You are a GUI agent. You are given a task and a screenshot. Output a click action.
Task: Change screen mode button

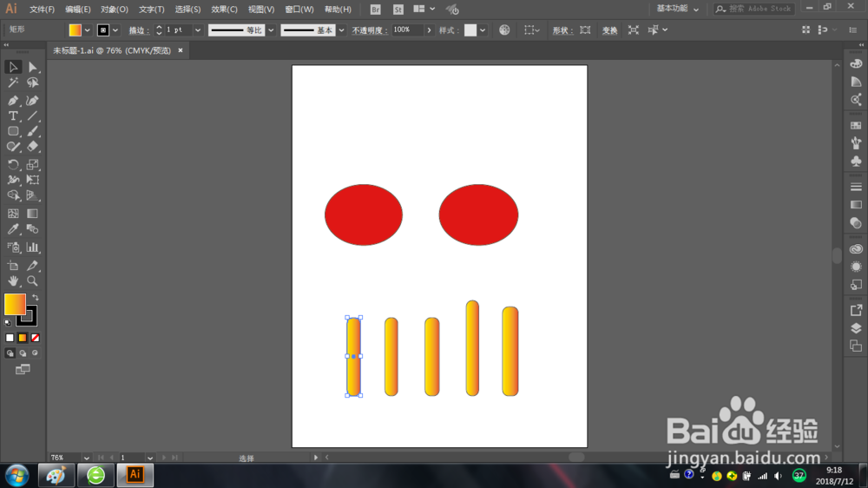tap(23, 369)
